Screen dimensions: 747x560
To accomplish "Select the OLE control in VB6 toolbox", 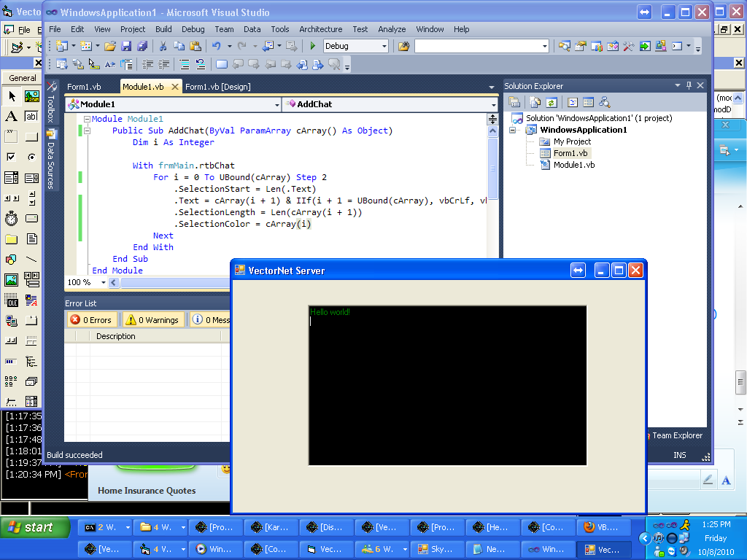I will [11, 300].
